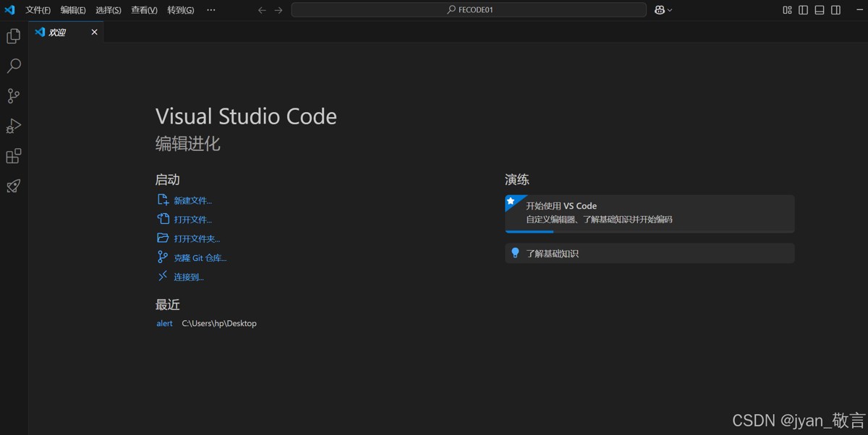The height and width of the screenshot is (435, 868).
Task: Toggle the bottom panel visibility
Action: 820,10
